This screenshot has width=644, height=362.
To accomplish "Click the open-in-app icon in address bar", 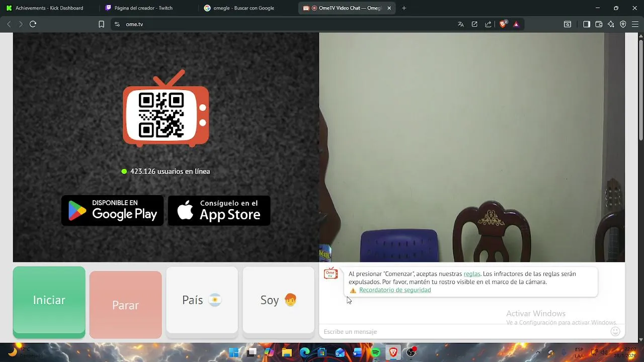I will tap(474, 24).
